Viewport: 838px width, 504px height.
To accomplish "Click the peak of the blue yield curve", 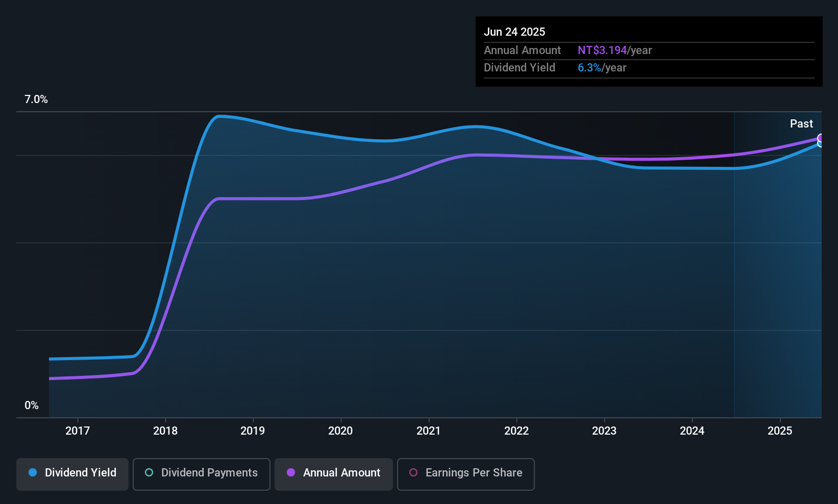I will pos(219,116).
